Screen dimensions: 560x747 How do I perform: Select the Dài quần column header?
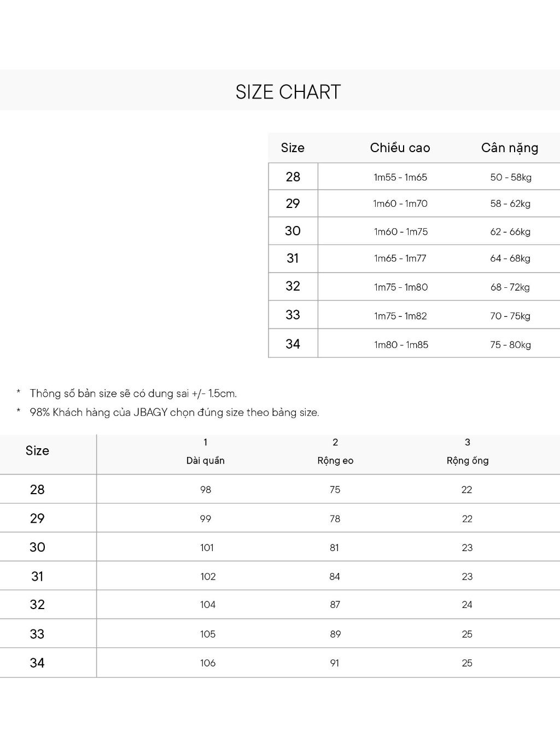[206, 461]
